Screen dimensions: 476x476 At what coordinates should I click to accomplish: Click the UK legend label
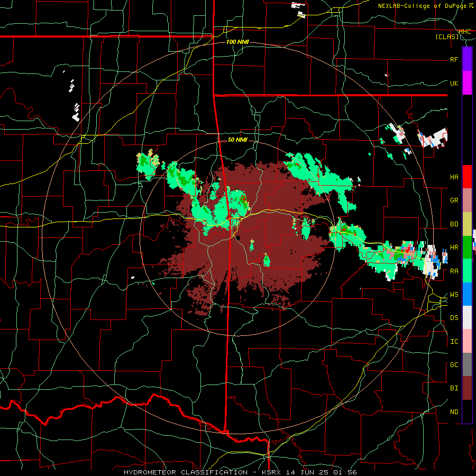pyautogui.click(x=454, y=83)
